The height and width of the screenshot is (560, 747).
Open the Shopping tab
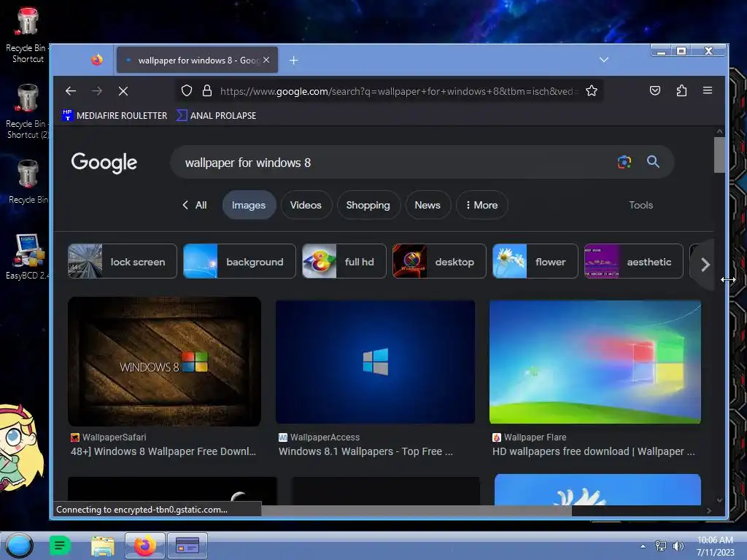coord(368,205)
